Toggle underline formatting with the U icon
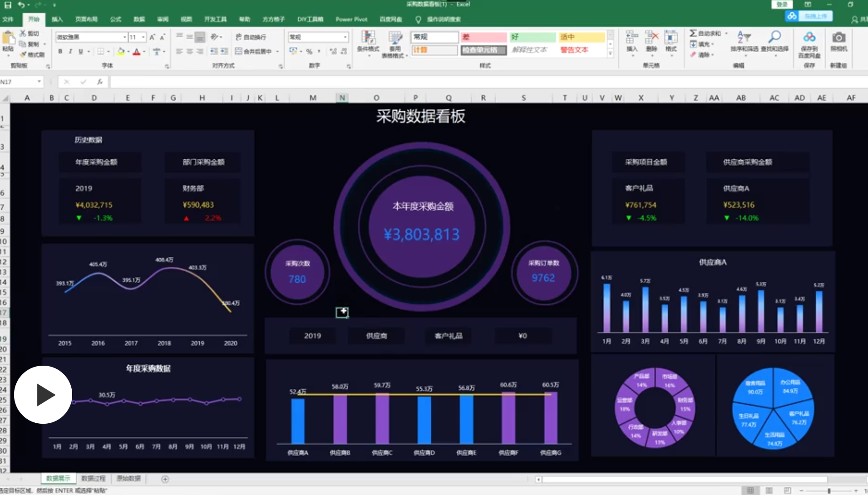Viewport: 868px width, 495px height. tap(80, 51)
